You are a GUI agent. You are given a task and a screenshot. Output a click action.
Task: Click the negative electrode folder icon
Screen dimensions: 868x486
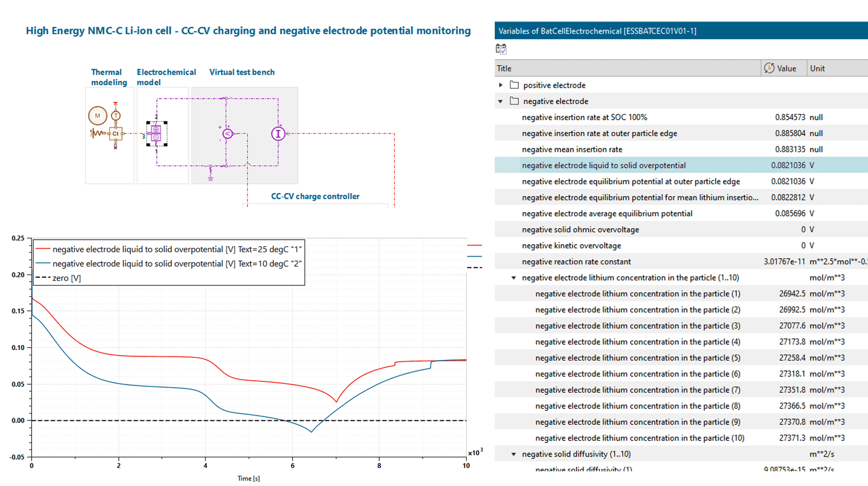[514, 101]
